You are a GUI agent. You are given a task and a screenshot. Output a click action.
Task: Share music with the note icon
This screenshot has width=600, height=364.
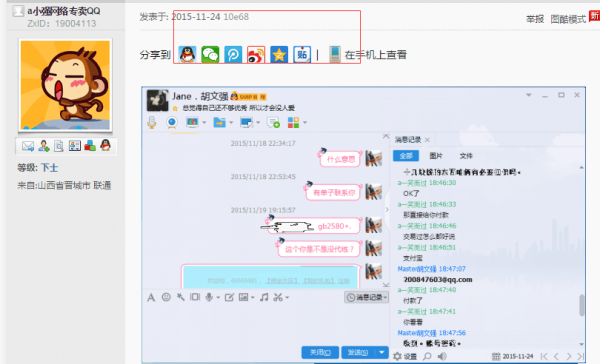264,297
